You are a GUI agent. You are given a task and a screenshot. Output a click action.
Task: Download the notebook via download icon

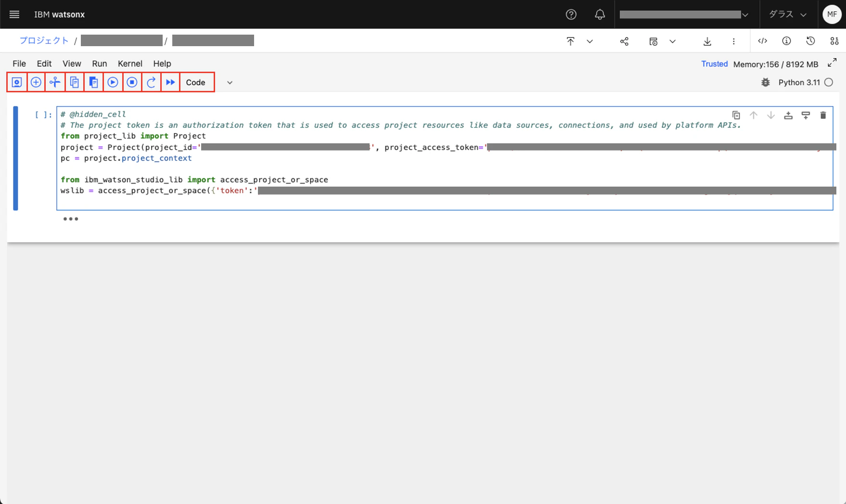point(707,41)
